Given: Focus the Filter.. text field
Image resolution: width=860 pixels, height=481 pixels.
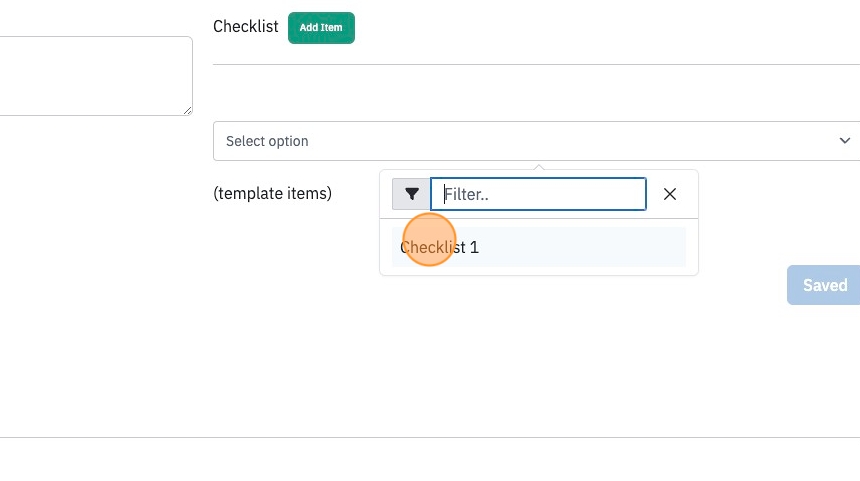Looking at the screenshot, I should point(538,194).
